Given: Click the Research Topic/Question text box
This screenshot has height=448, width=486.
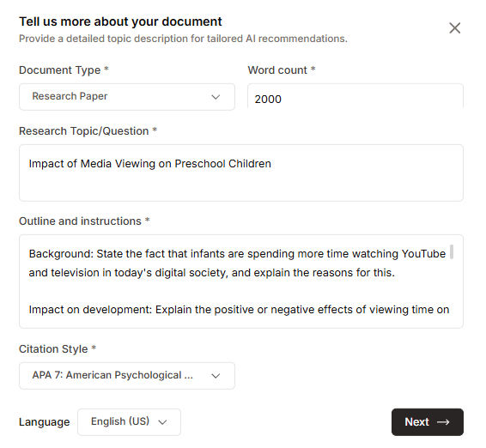Looking at the screenshot, I should 241,173.
